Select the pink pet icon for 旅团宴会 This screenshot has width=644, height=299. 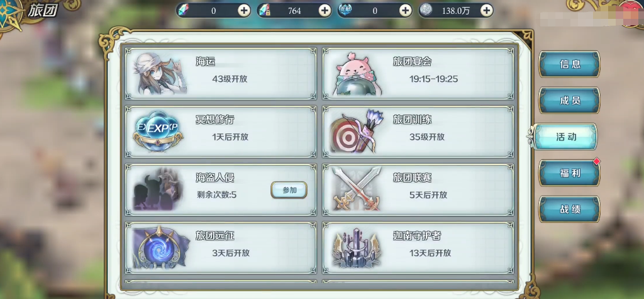pyautogui.click(x=356, y=74)
